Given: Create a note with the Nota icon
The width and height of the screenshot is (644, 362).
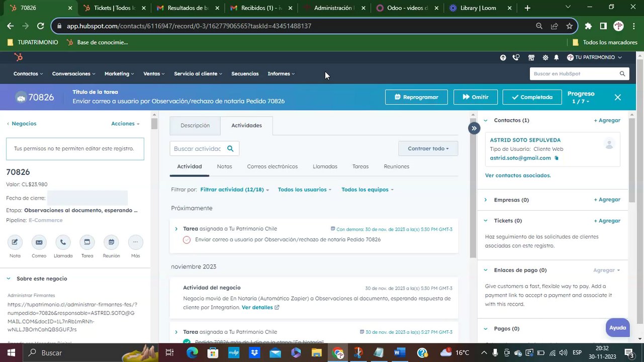Looking at the screenshot, I should [x=15, y=242].
